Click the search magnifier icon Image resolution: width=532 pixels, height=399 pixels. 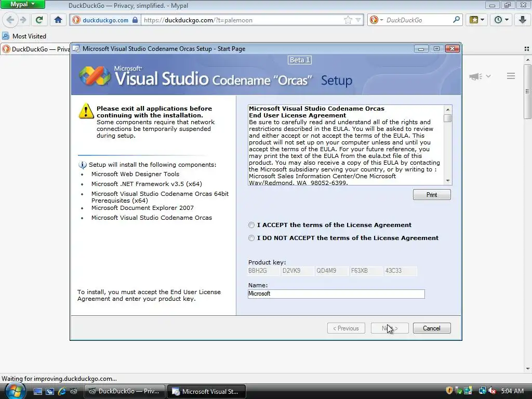pos(456,20)
